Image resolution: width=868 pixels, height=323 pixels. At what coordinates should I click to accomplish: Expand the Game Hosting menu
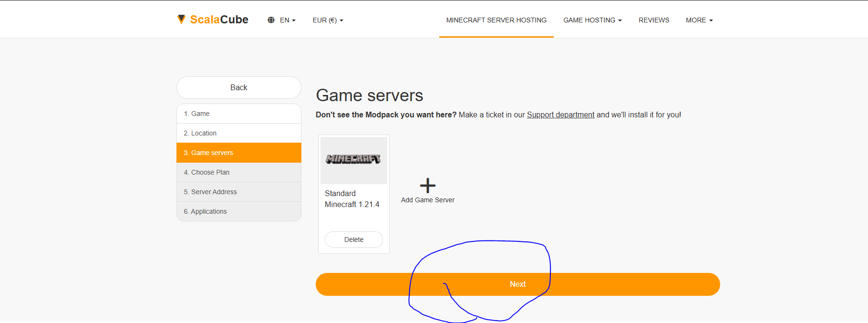[x=592, y=20]
